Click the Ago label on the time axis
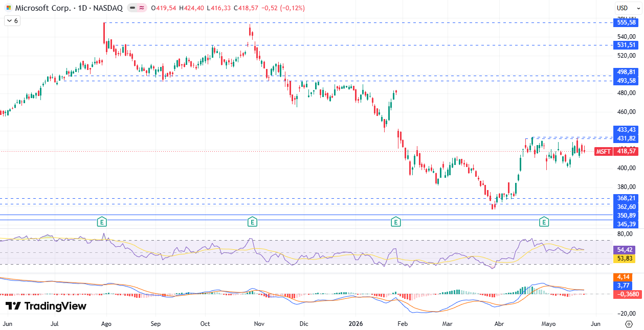The width and height of the screenshot is (644, 330). click(106, 324)
